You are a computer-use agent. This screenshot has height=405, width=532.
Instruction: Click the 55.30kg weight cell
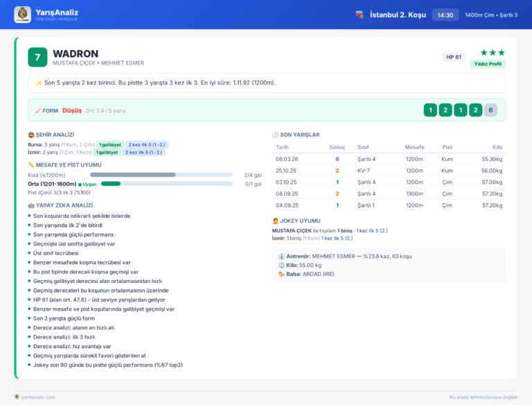click(x=492, y=159)
